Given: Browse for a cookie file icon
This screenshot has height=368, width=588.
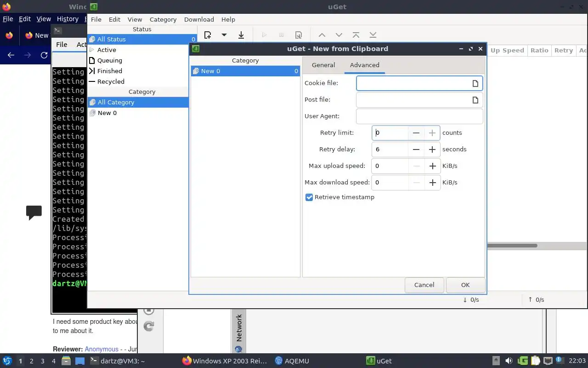Looking at the screenshot, I should [x=475, y=83].
